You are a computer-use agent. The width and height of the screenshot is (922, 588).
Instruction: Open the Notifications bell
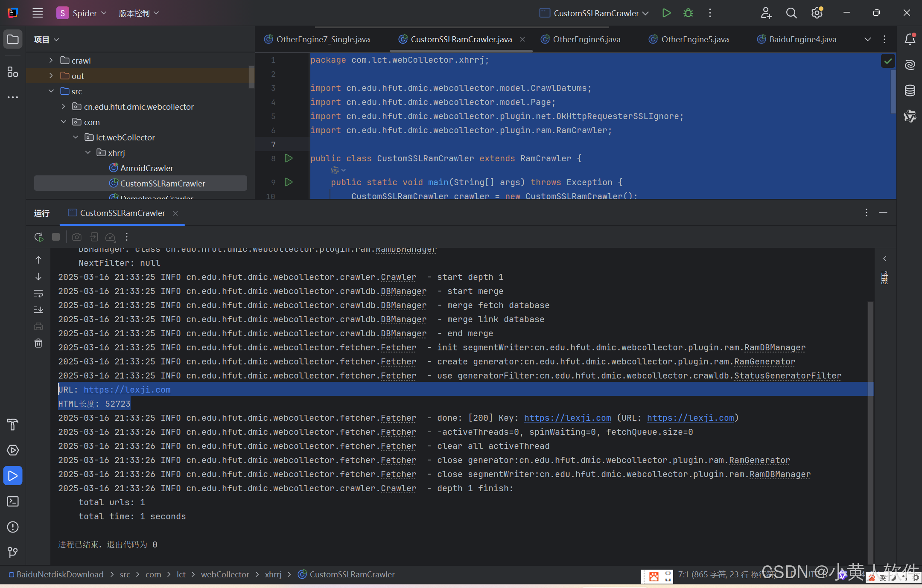(910, 39)
